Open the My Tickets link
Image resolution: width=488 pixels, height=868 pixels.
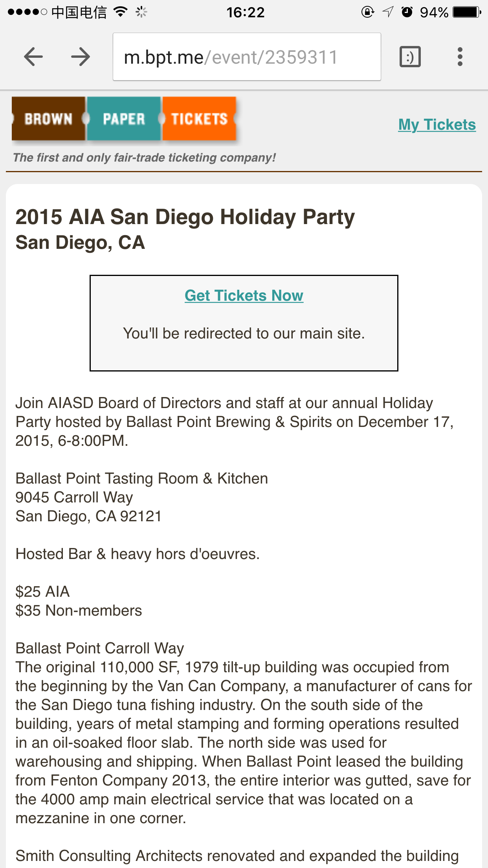click(437, 125)
